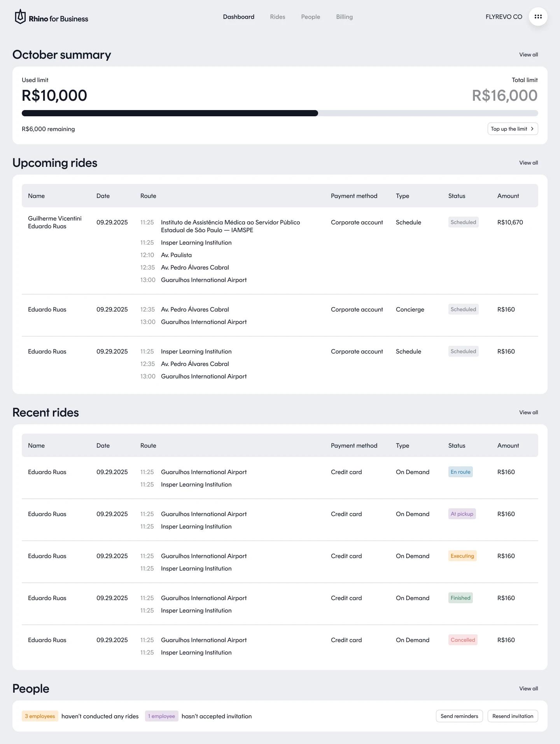The width and height of the screenshot is (560, 744).
Task: Open the nine-dot apps menu
Action: [538, 17]
